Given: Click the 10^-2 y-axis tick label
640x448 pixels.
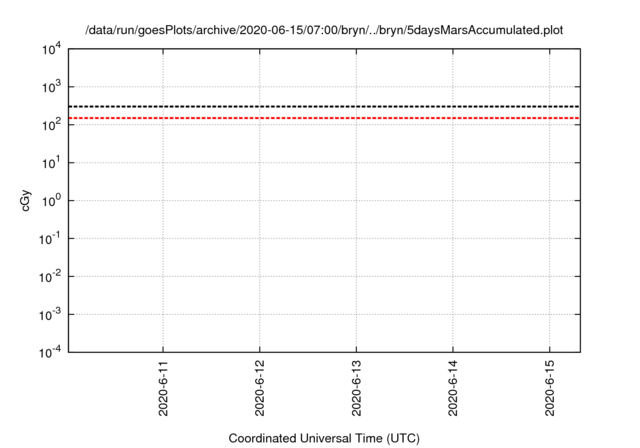Looking at the screenshot, I should (x=50, y=277).
